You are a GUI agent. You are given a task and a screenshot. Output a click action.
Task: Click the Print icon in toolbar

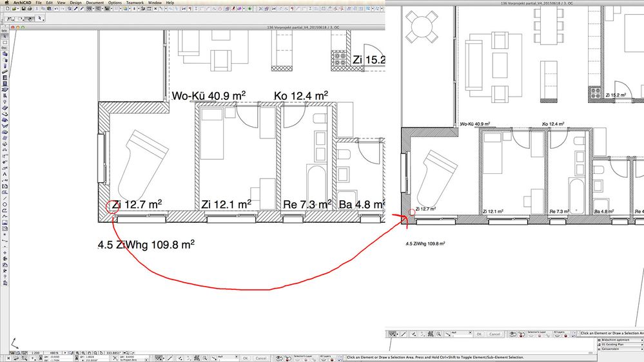pyautogui.click(x=30, y=8)
